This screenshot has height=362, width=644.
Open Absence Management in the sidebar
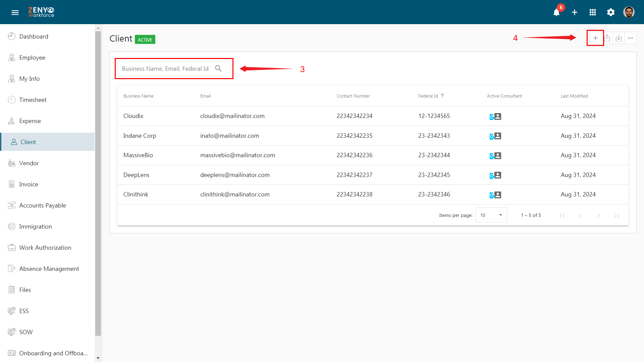[48, 269]
